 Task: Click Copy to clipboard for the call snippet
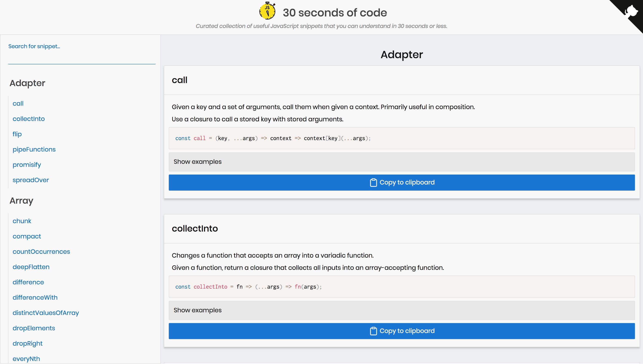401,182
